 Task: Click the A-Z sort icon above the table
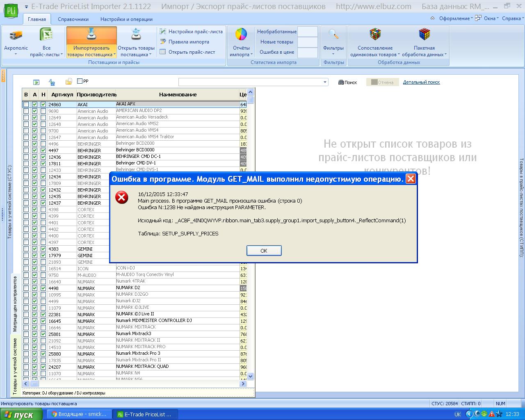tap(52, 82)
